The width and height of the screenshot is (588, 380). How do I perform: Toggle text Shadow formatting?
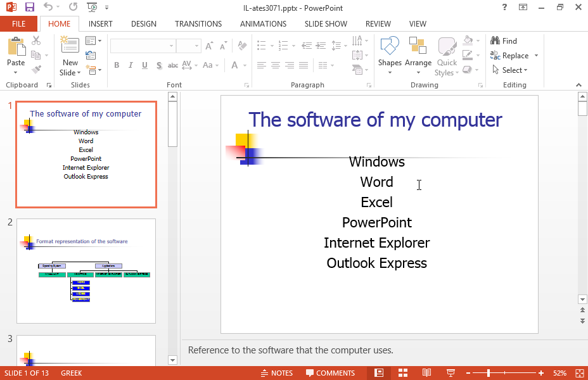point(159,65)
